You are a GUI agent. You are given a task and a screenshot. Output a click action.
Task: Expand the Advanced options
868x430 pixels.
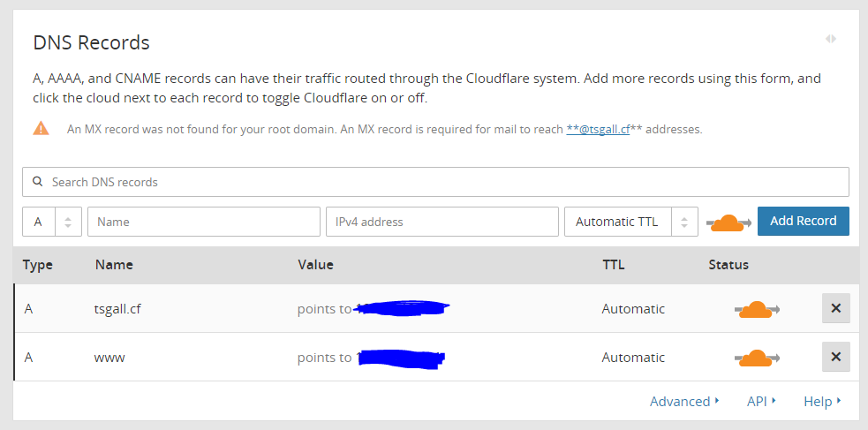pos(684,401)
